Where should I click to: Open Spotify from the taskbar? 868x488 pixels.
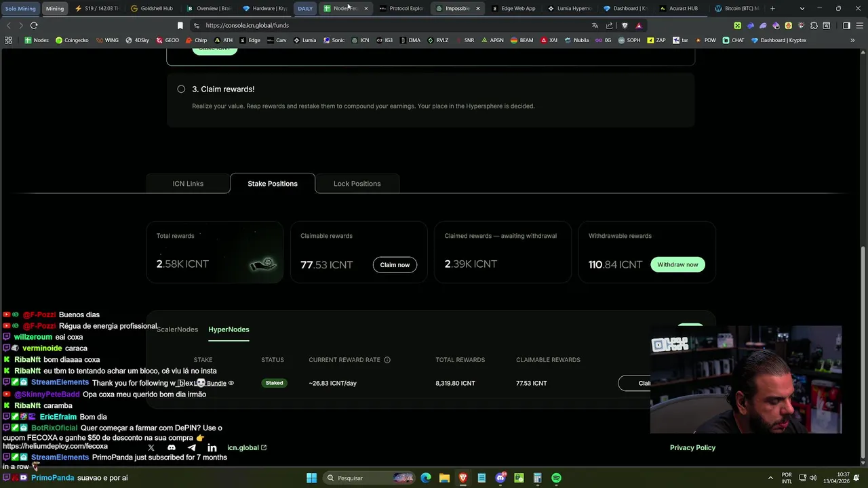pyautogui.click(x=556, y=478)
